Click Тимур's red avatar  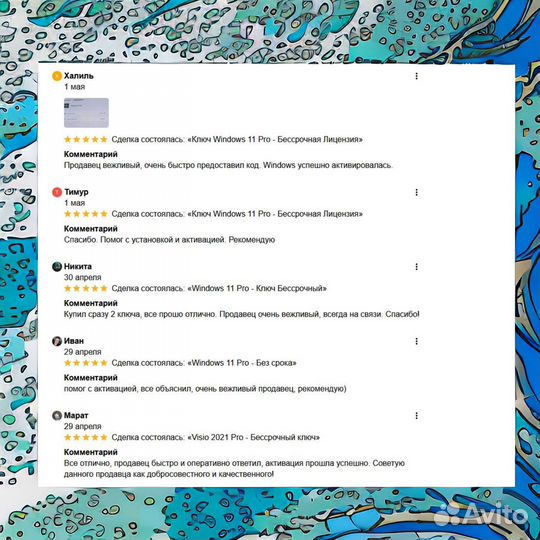point(57,192)
